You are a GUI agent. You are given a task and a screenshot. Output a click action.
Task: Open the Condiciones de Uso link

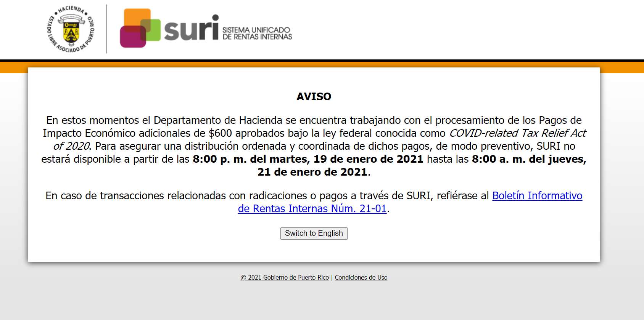[361, 277]
